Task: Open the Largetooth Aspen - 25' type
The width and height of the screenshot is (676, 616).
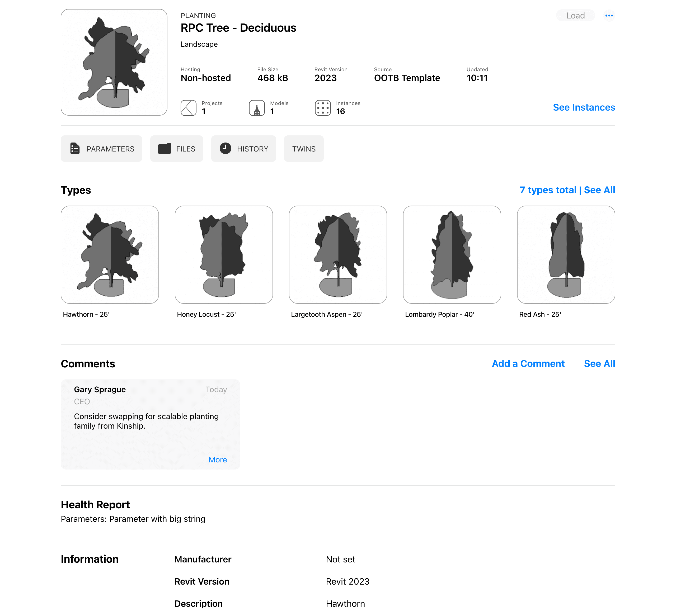Action: (x=338, y=255)
